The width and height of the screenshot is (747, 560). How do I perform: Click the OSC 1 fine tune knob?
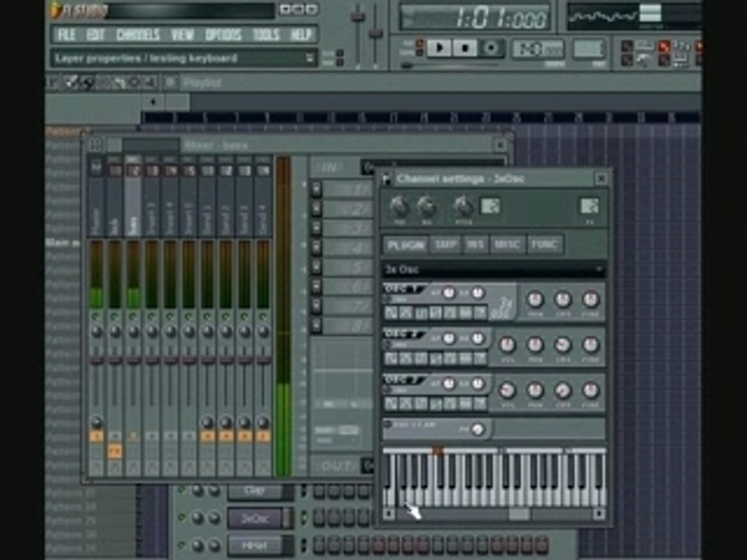(x=591, y=299)
